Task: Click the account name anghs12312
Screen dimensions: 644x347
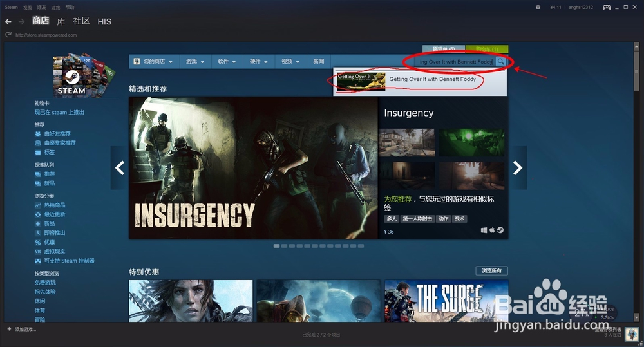Action: (x=580, y=7)
